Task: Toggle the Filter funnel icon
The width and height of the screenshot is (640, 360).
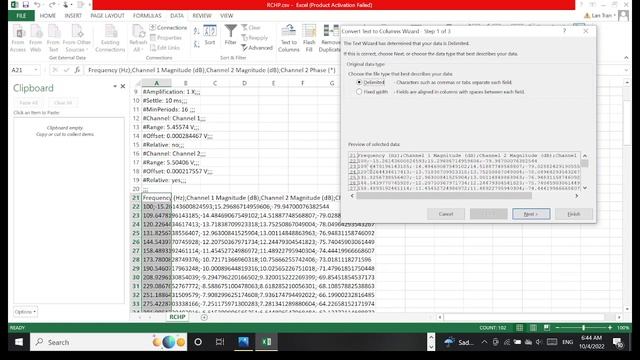Action: (x=230, y=35)
